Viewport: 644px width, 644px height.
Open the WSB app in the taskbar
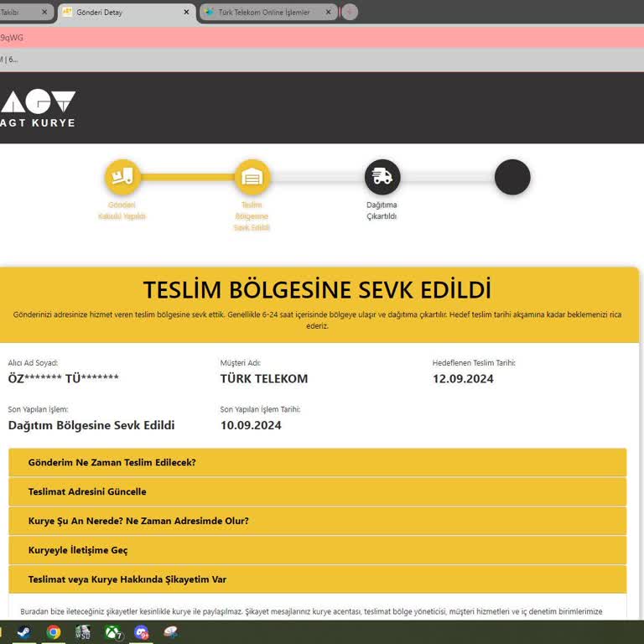83,631
